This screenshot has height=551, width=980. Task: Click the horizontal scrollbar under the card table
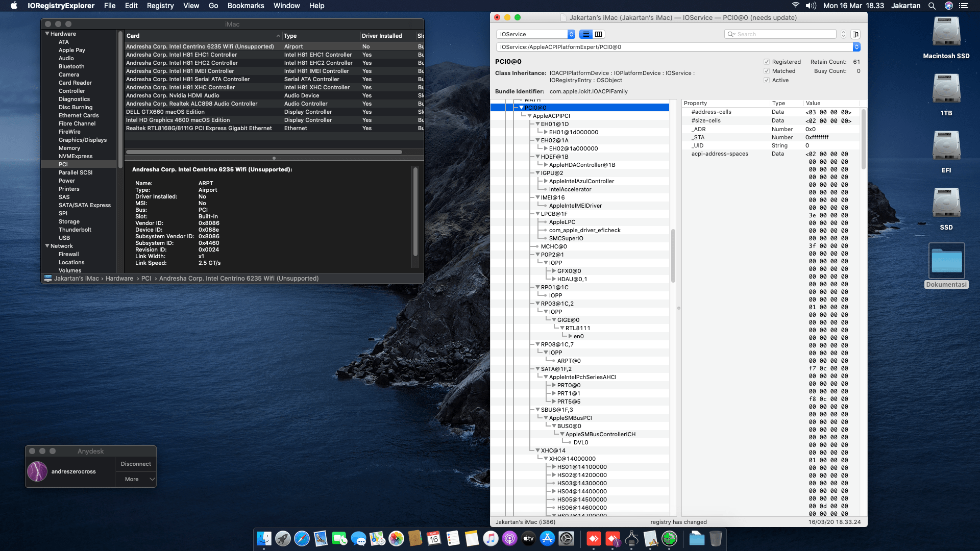coord(264,152)
